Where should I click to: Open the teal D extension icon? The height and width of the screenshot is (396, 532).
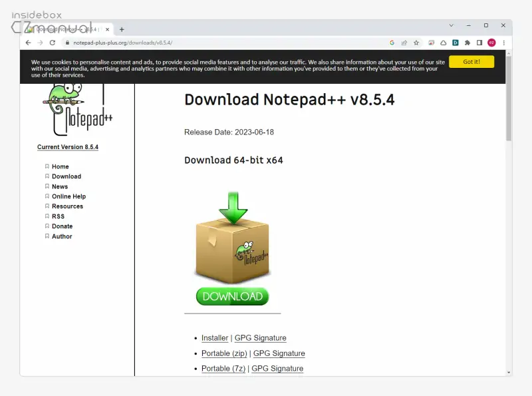(454, 42)
